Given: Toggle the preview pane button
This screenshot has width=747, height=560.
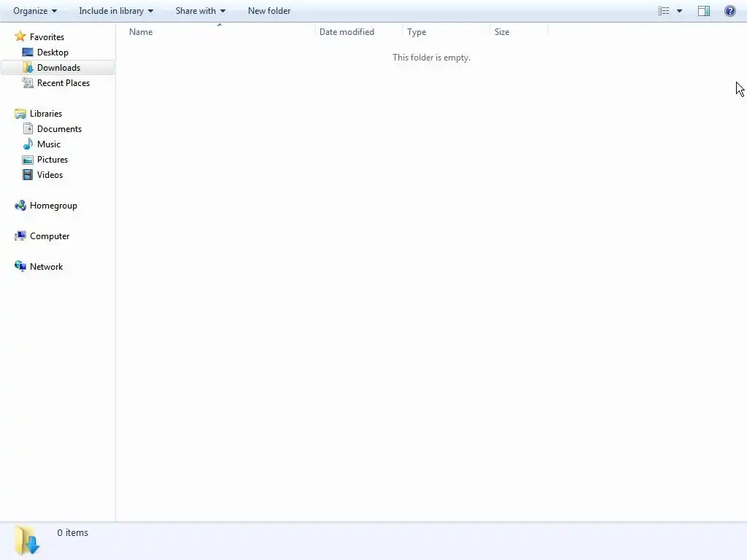Looking at the screenshot, I should pyautogui.click(x=704, y=10).
